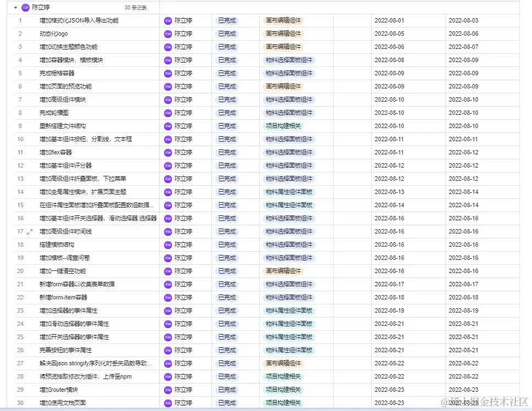Click the assignee avatar in row 9
This screenshot has height=411, width=532.
tap(168, 126)
